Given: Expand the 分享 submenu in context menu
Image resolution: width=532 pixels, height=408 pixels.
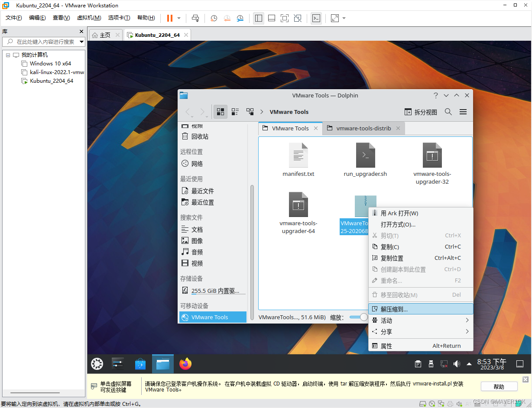Looking at the screenshot, I should coord(421,332).
